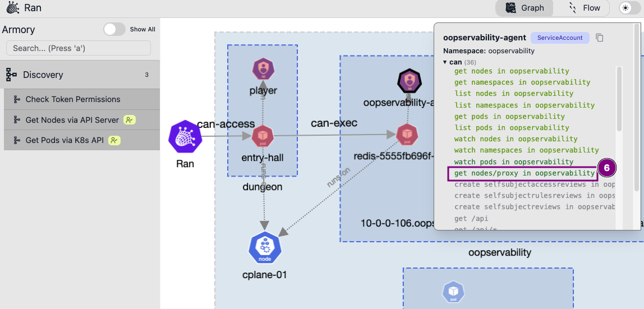
Task: Select Get Nodes via API Server item
Action: (x=82, y=120)
